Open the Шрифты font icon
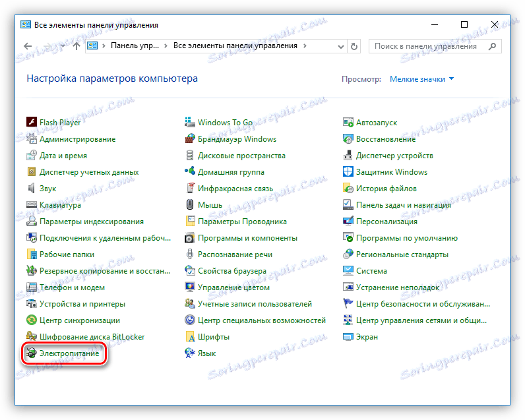 pos(190,336)
